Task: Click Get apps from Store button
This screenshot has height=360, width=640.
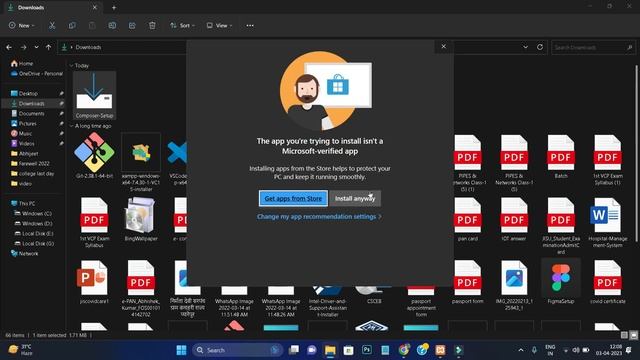Action: click(293, 198)
